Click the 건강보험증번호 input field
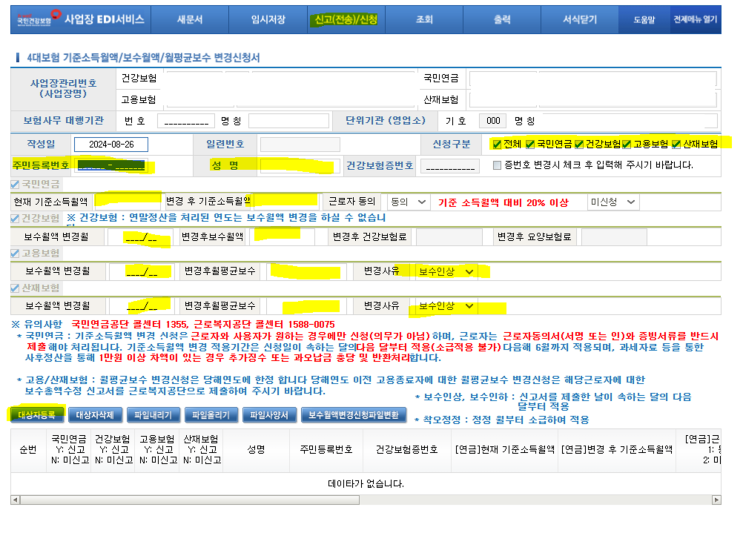The image size is (743, 533). [449, 165]
